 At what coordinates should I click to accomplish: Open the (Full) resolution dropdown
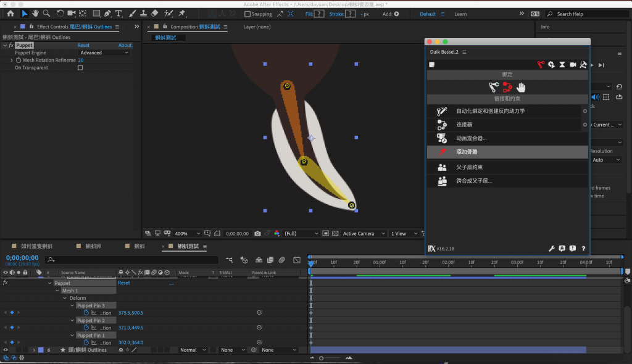pyautogui.click(x=301, y=233)
